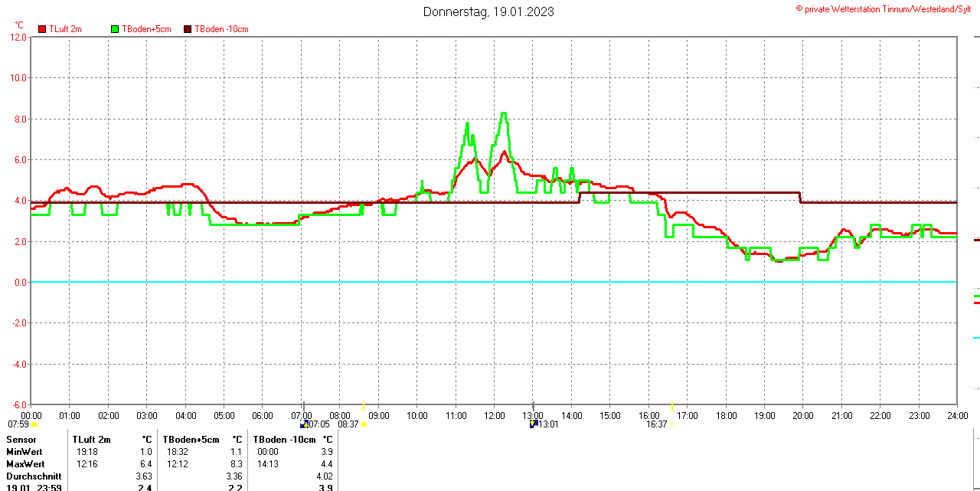Click the Durchschnitt row label in table
The width and height of the screenshot is (980, 491).
click(x=34, y=476)
